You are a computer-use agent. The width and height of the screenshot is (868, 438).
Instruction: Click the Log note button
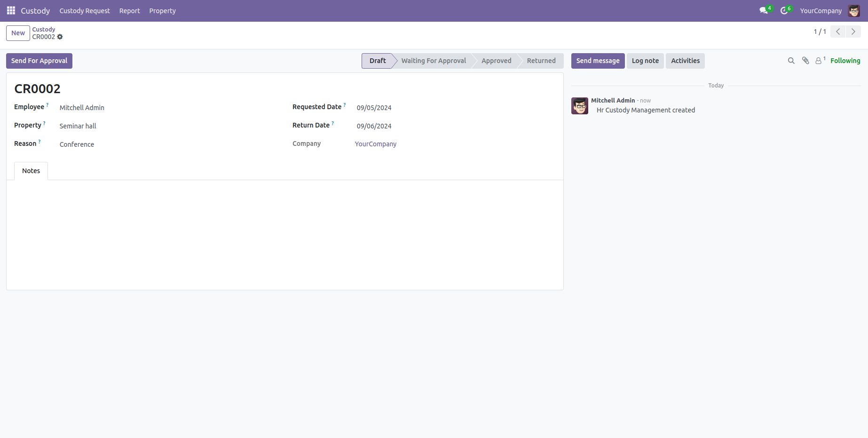point(645,61)
